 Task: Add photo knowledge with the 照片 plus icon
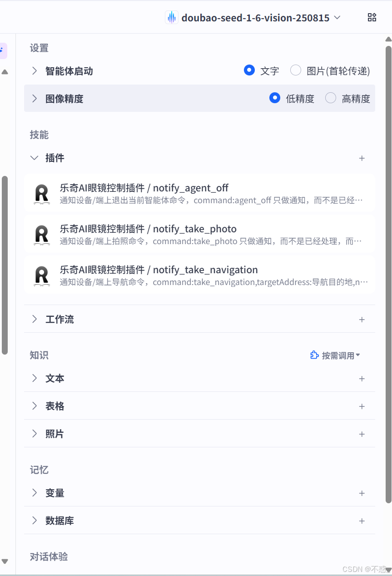click(x=362, y=434)
